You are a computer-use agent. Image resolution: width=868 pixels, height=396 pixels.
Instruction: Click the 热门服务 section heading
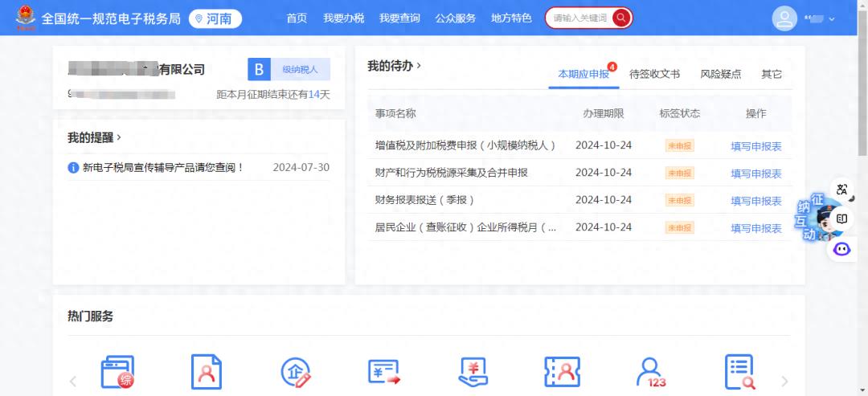point(90,316)
